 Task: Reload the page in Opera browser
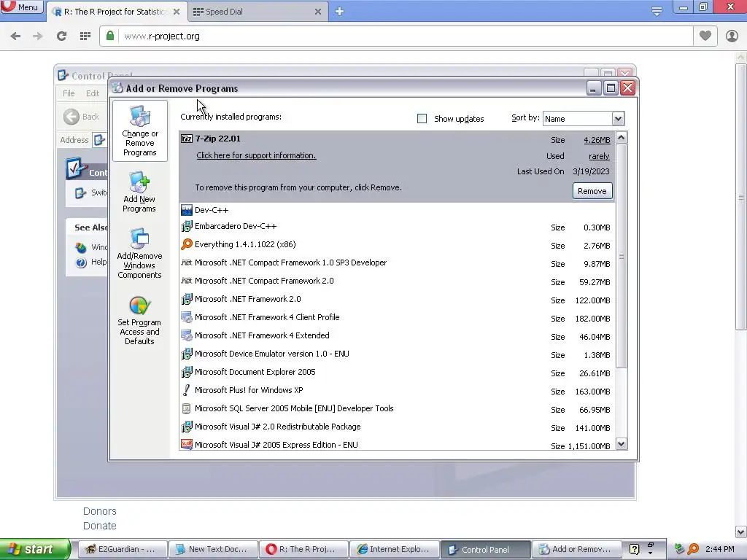point(61,36)
